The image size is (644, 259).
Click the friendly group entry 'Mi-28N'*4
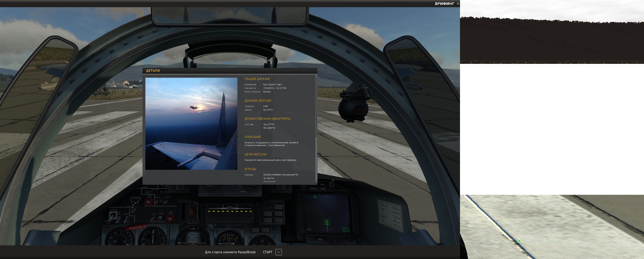[x=269, y=128]
